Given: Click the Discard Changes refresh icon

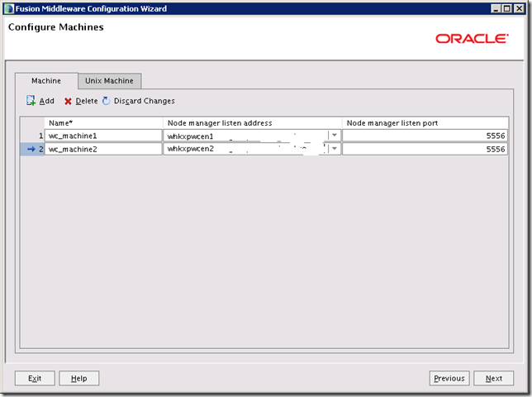Looking at the screenshot, I should [x=107, y=101].
